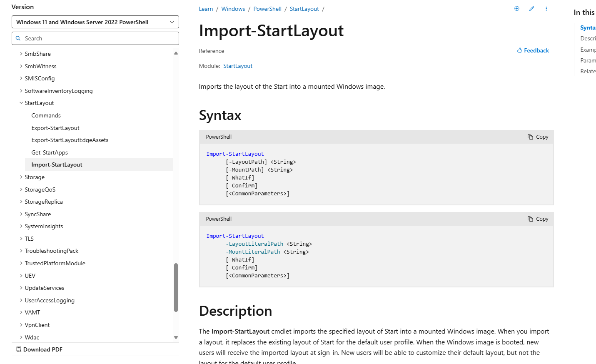Expand the TrustedPlatformModule node
The width and height of the screenshot is (596, 364).
tap(21, 263)
